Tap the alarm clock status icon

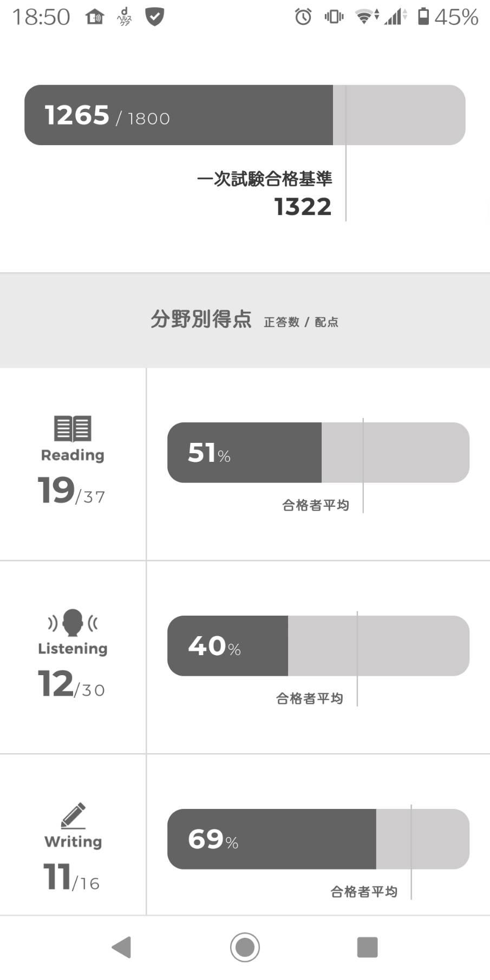click(x=303, y=17)
